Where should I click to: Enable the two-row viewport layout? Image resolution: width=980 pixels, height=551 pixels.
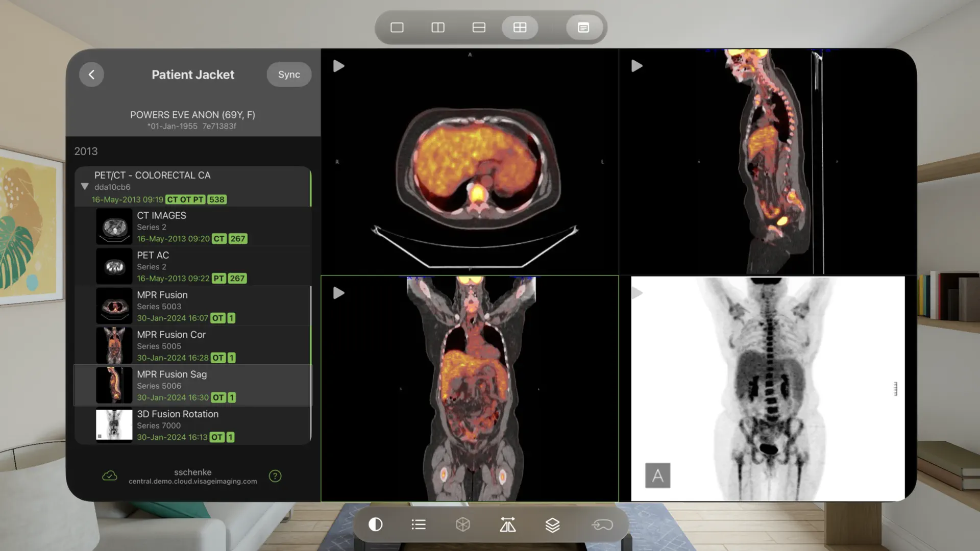[478, 27]
